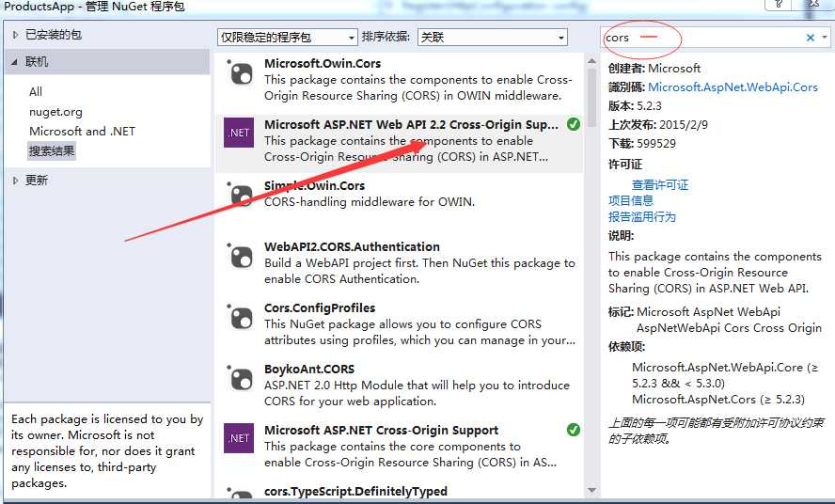Click the .NET icon of ASP.NET Cross-Origin Support
Screen dimensions: 835x504
tap(239, 438)
